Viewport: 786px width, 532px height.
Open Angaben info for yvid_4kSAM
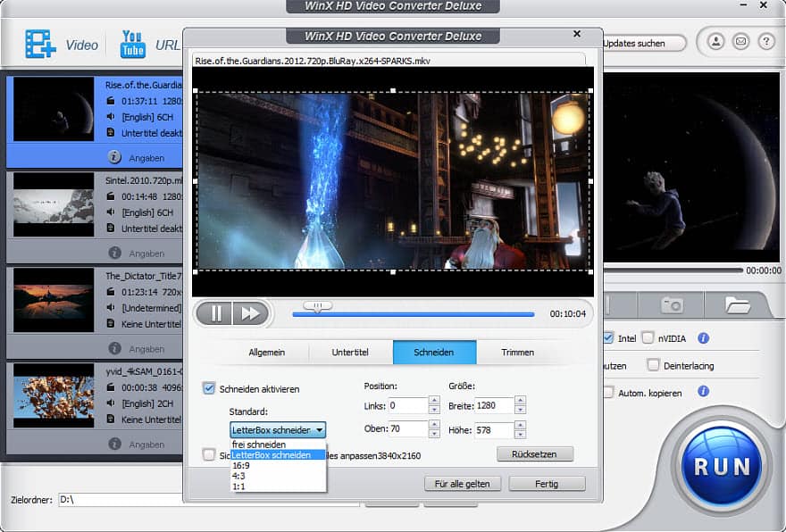click(115, 444)
